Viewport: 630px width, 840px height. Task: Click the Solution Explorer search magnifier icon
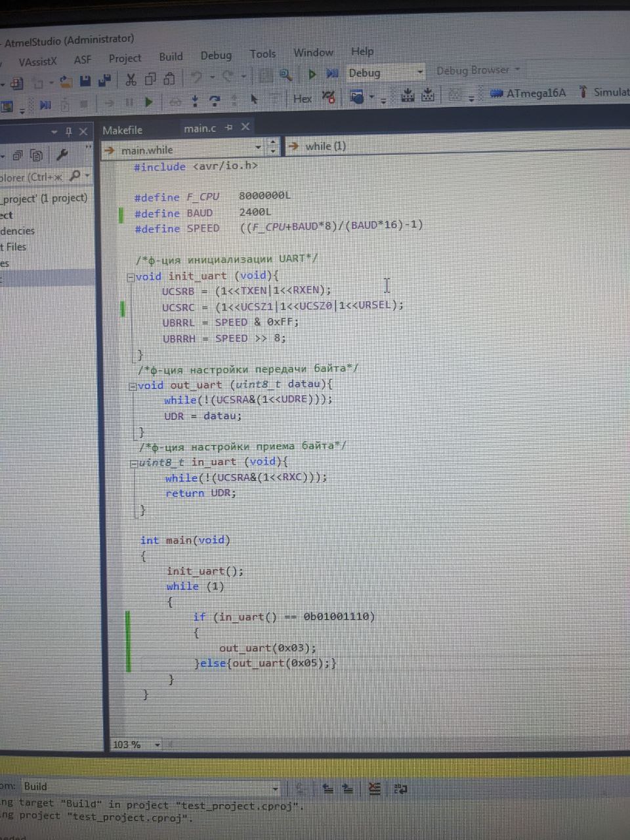(x=75, y=176)
